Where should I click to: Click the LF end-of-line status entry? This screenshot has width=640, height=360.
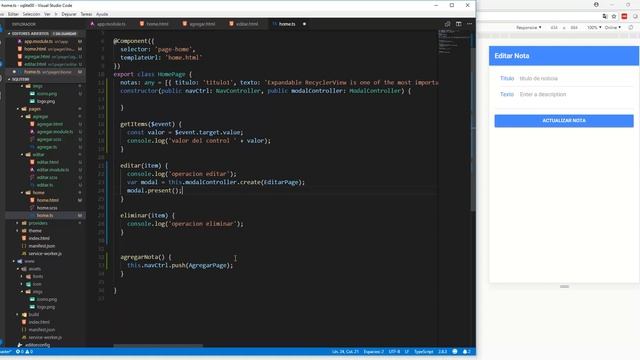point(407,351)
